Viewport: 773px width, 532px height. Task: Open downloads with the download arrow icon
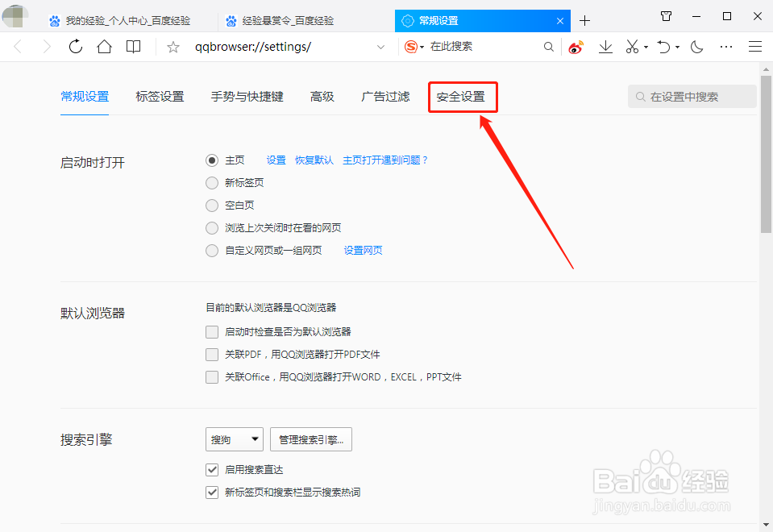pos(605,47)
